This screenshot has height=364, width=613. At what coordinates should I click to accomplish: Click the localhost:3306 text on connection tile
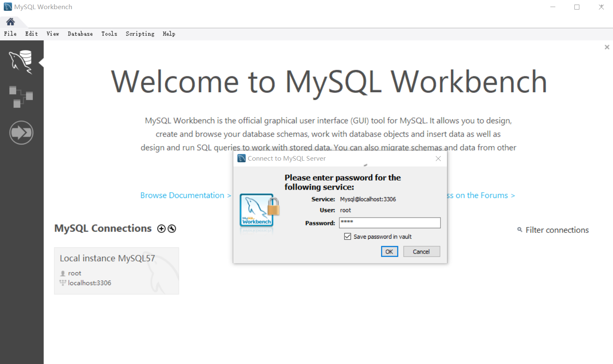[90, 283]
